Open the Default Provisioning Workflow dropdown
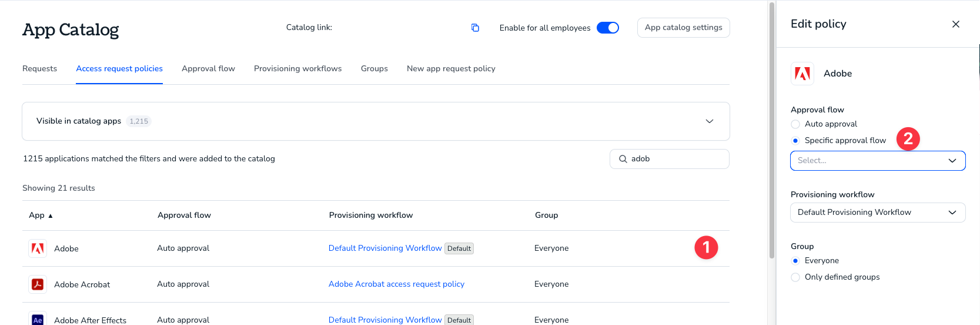This screenshot has width=980, height=325. (x=878, y=213)
